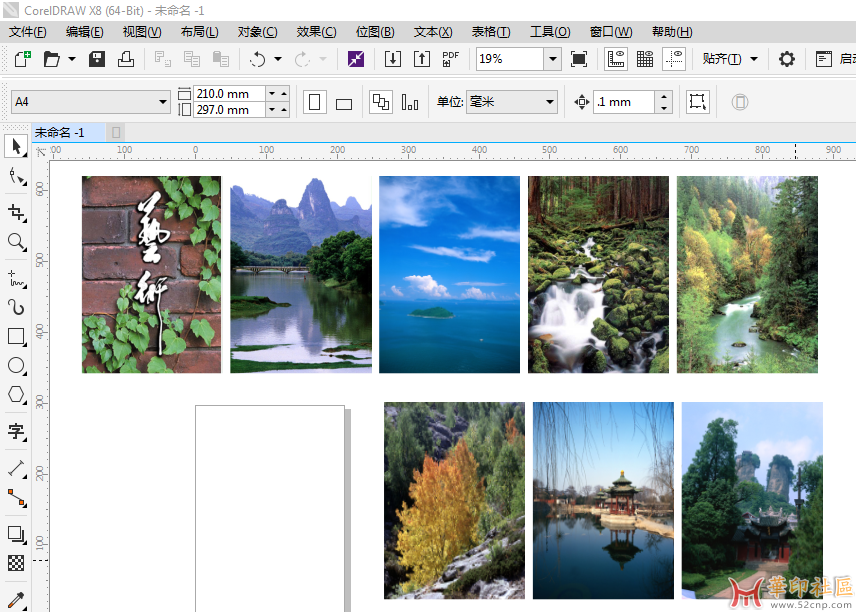This screenshot has height=612, width=856.
Task: Click the Export icon
Action: (421, 58)
